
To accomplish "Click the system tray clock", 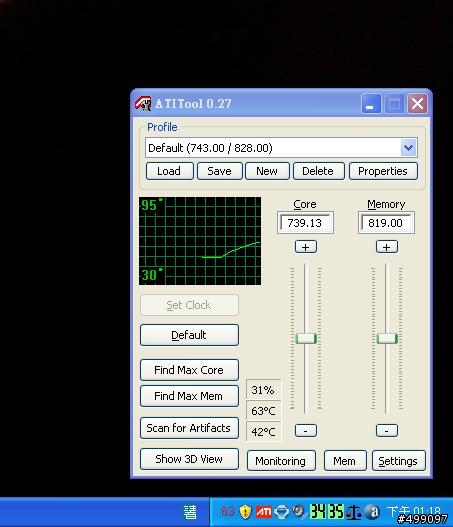I will coord(414,512).
